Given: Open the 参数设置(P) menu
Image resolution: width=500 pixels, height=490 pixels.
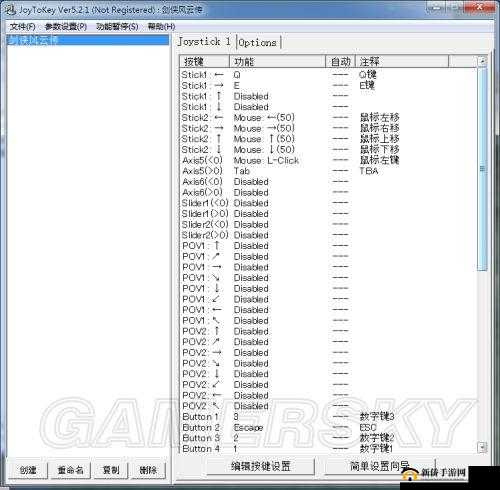Looking at the screenshot, I should point(66,27).
